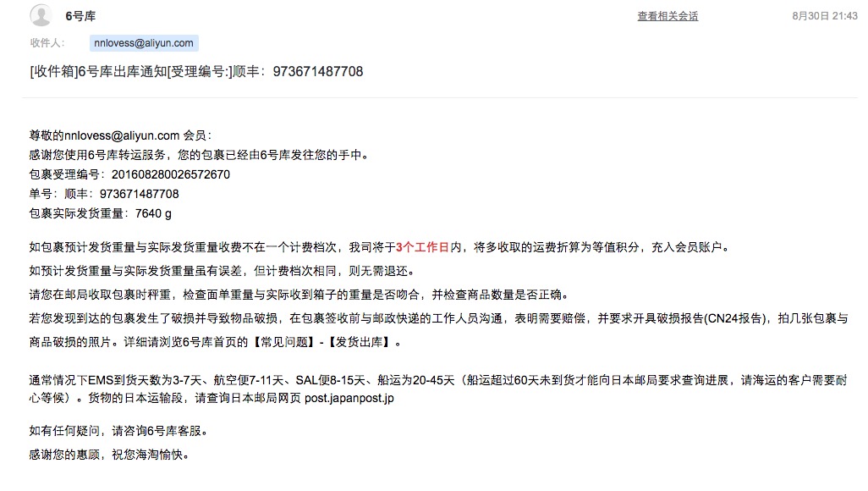Open the post.japanpost.jp link

pyautogui.click(x=349, y=399)
